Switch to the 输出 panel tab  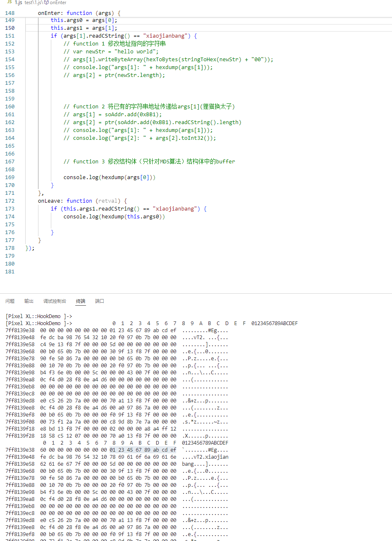click(x=29, y=301)
